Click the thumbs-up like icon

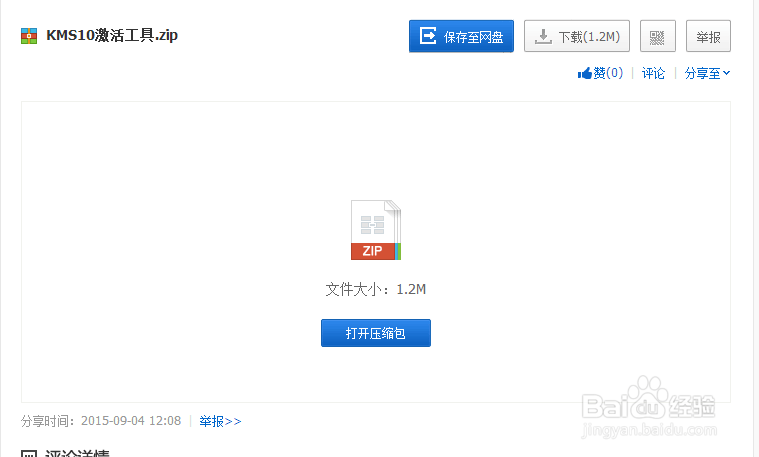tap(585, 73)
